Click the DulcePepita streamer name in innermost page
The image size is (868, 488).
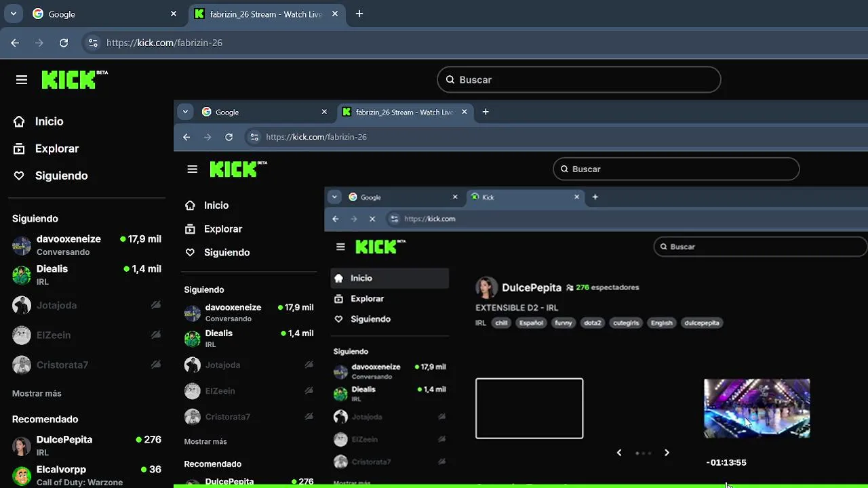(x=532, y=287)
